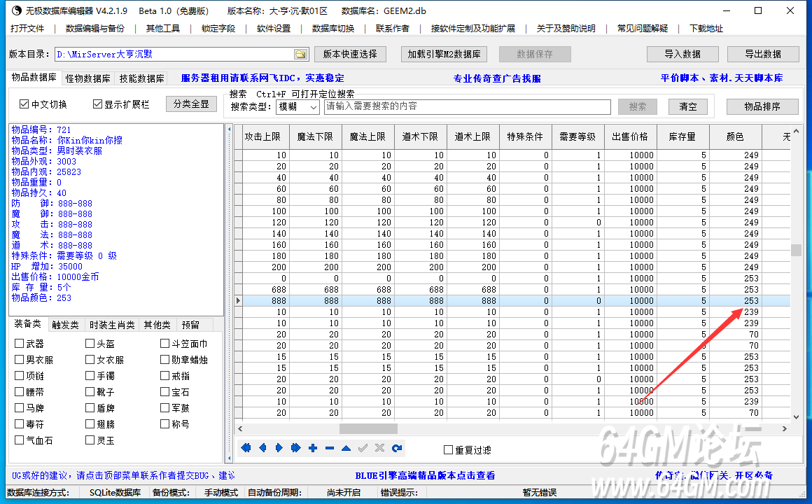Click row selector arrow of highlighted row
The image size is (812, 504).
pyautogui.click(x=238, y=300)
